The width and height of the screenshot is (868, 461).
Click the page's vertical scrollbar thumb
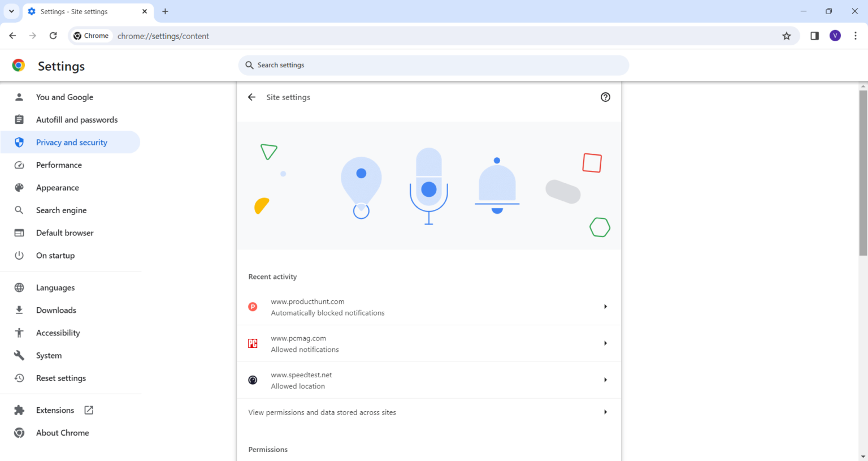862,170
